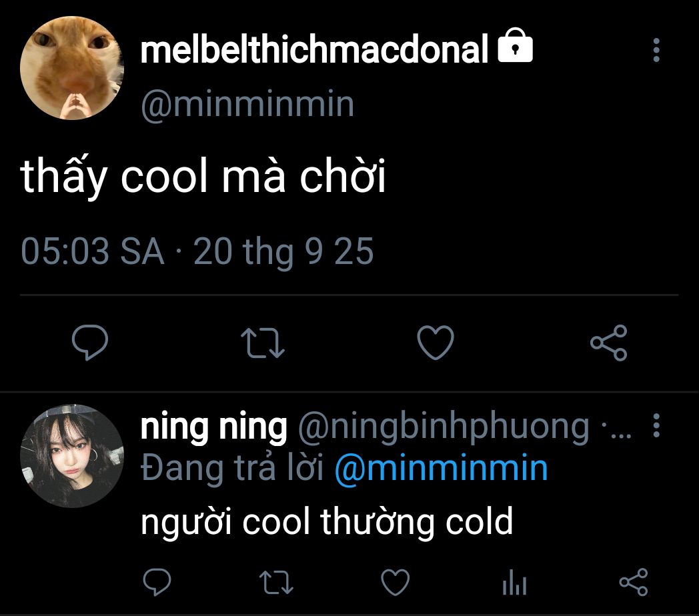Open the cat profile picture of melbelthichmacdonal

tap(72, 67)
